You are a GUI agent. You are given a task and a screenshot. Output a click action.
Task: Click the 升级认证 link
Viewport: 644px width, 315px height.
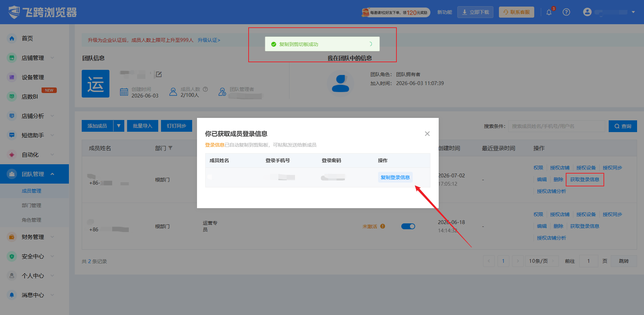(209, 40)
